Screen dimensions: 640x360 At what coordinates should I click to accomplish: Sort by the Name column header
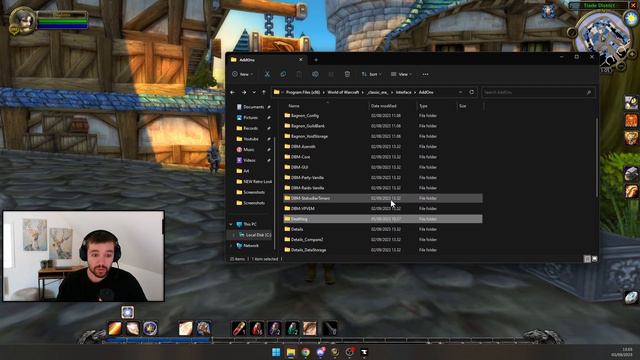click(x=293, y=106)
